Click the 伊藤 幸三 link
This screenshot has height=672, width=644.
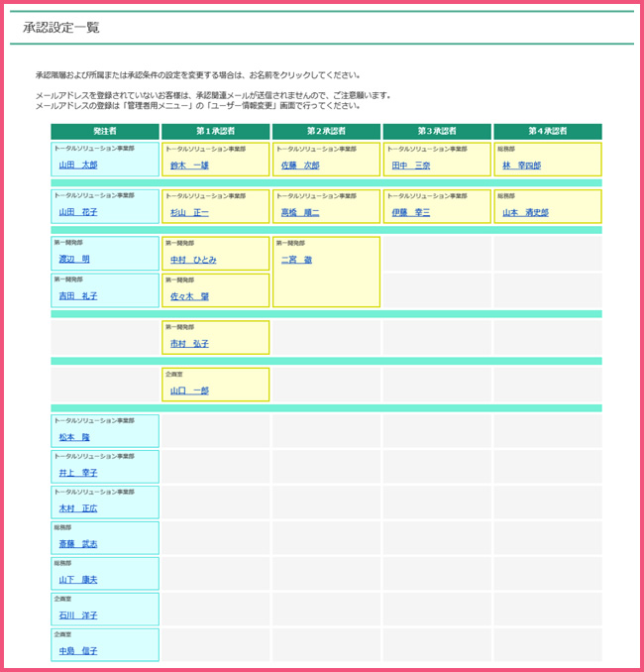click(x=410, y=212)
